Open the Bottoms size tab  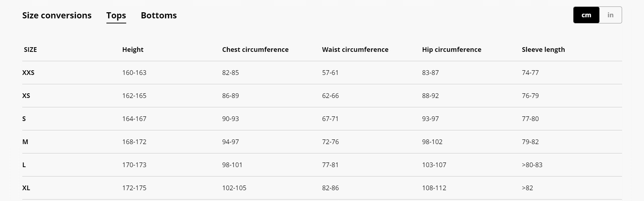[x=159, y=15]
